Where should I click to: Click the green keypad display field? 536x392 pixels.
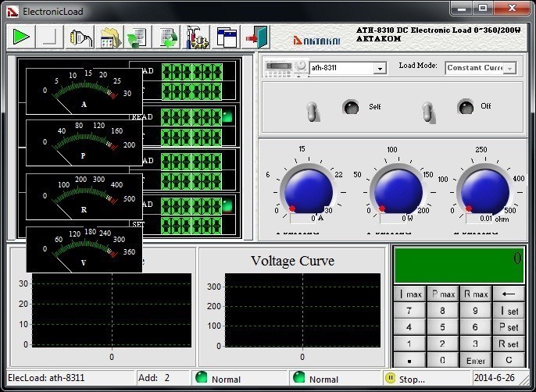click(459, 265)
